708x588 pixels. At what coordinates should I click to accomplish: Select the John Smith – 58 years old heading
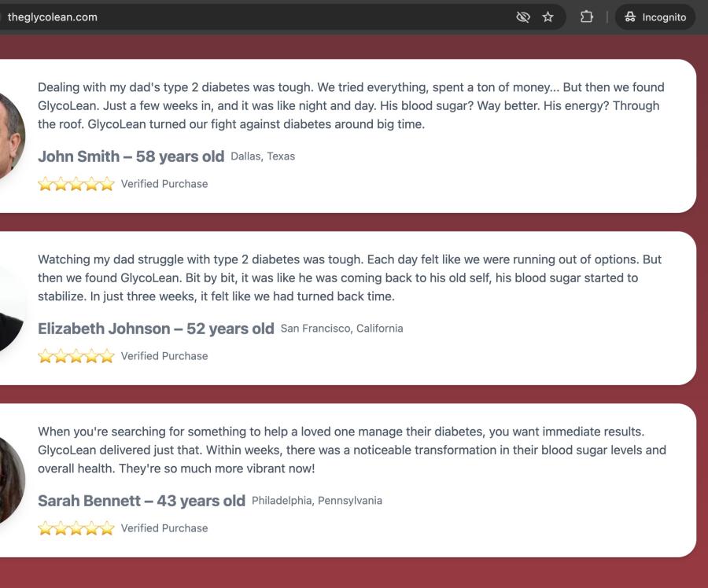(131, 156)
